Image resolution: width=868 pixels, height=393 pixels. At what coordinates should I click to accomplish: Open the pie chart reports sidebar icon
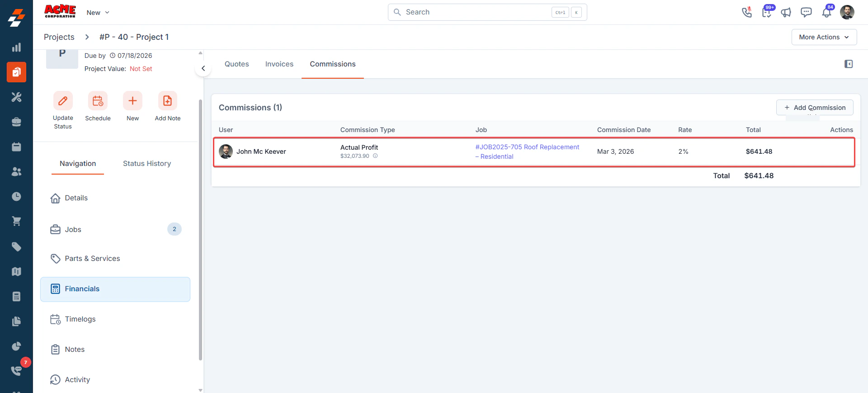16,346
